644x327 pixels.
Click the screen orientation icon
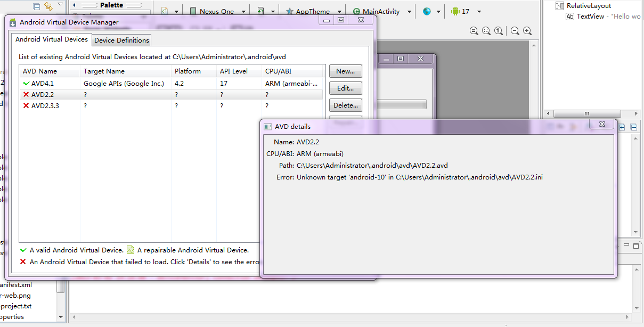point(260,11)
